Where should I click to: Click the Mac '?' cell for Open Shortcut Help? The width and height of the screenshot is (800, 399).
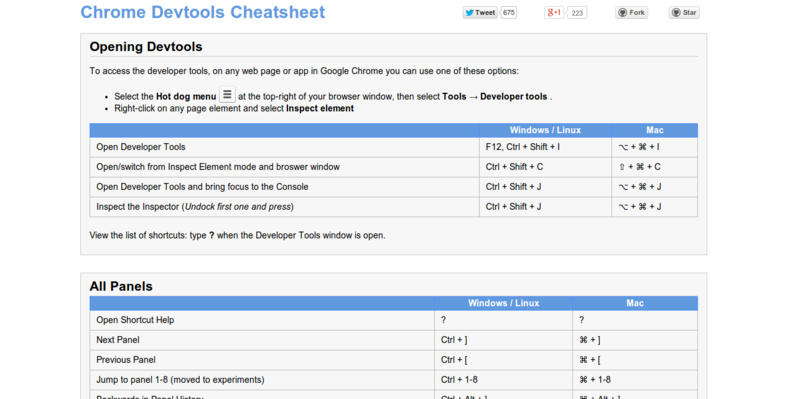pos(635,320)
